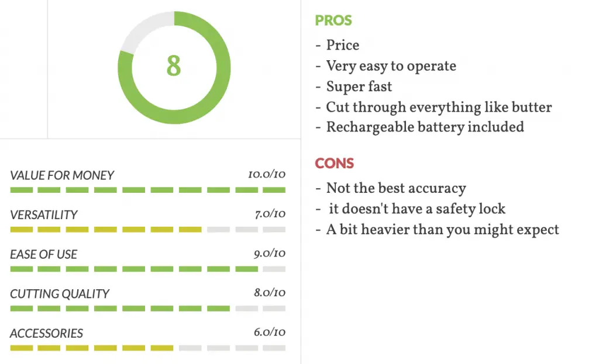Click the 10.0/10 value for money score
Image resolution: width=599 pixels, height=364 pixels.
(x=267, y=174)
